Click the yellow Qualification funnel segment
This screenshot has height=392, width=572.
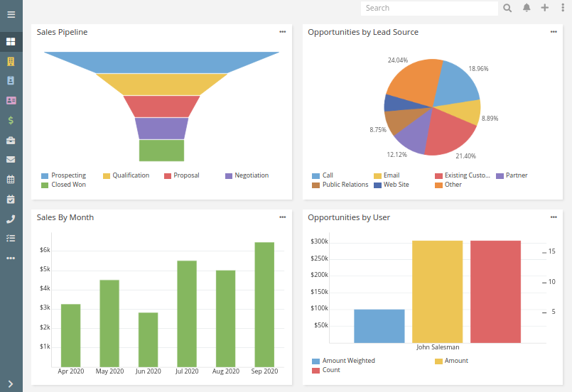point(161,85)
